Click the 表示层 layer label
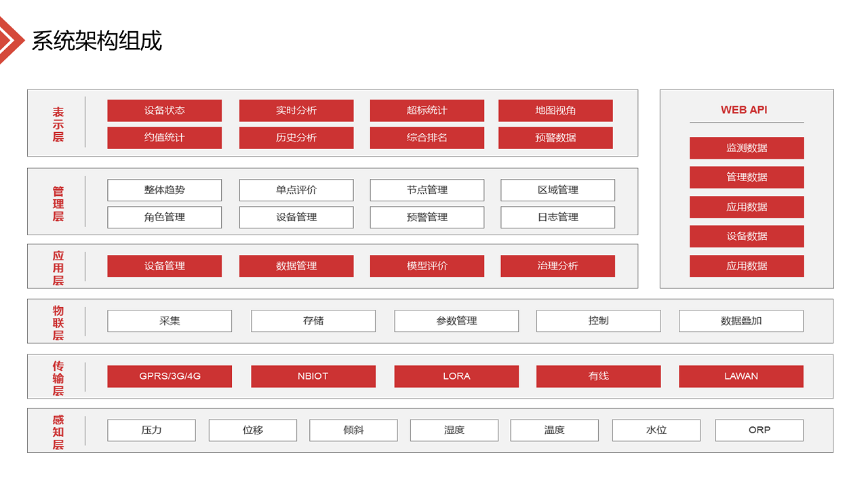Image resolution: width=868 pixels, height=488 pixels. pyautogui.click(x=58, y=124)
